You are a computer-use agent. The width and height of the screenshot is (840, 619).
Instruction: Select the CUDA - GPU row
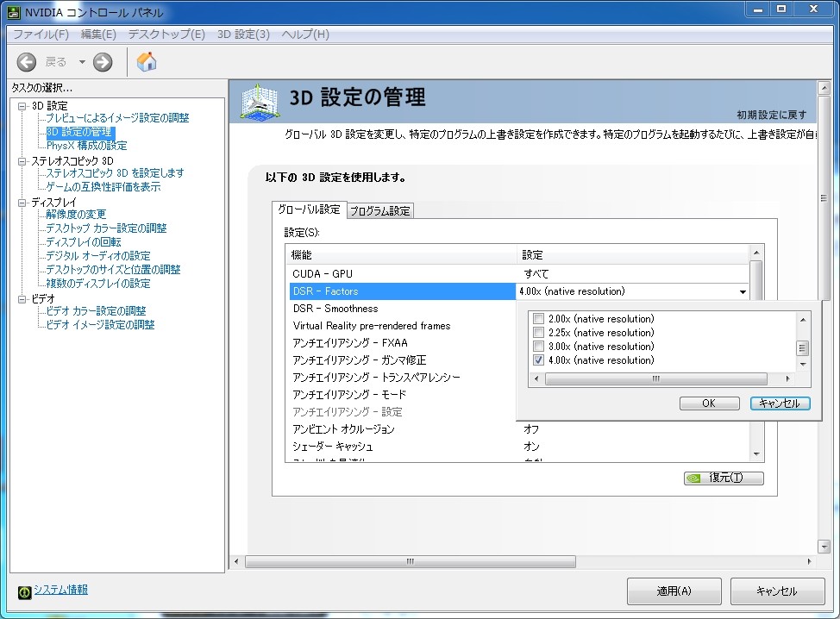coord(517,273)
